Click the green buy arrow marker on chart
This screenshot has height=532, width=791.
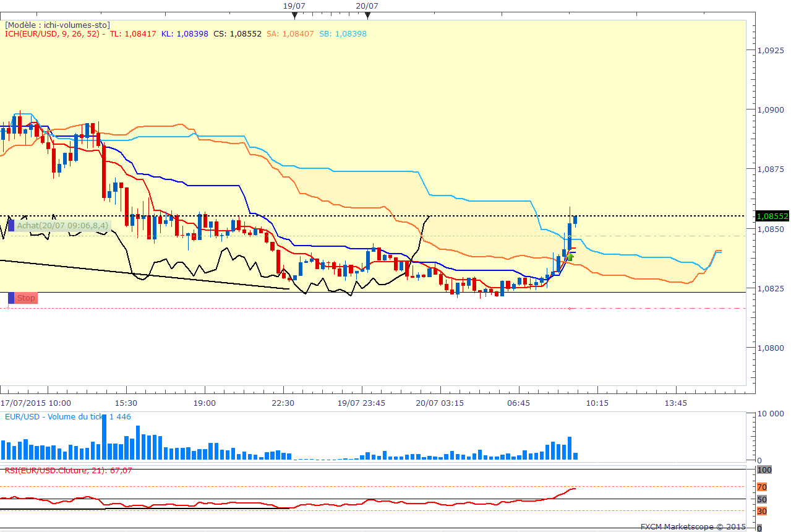(x=570, y=256)
